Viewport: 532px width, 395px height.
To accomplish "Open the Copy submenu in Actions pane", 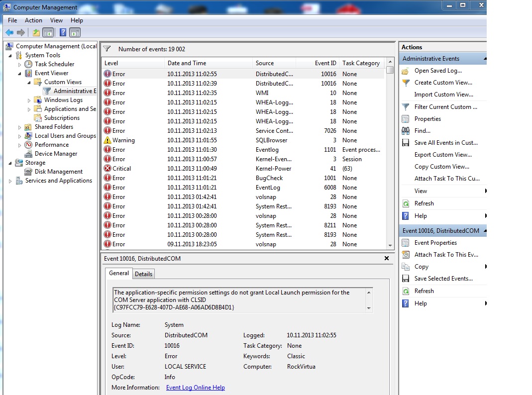I will point(444,267).
